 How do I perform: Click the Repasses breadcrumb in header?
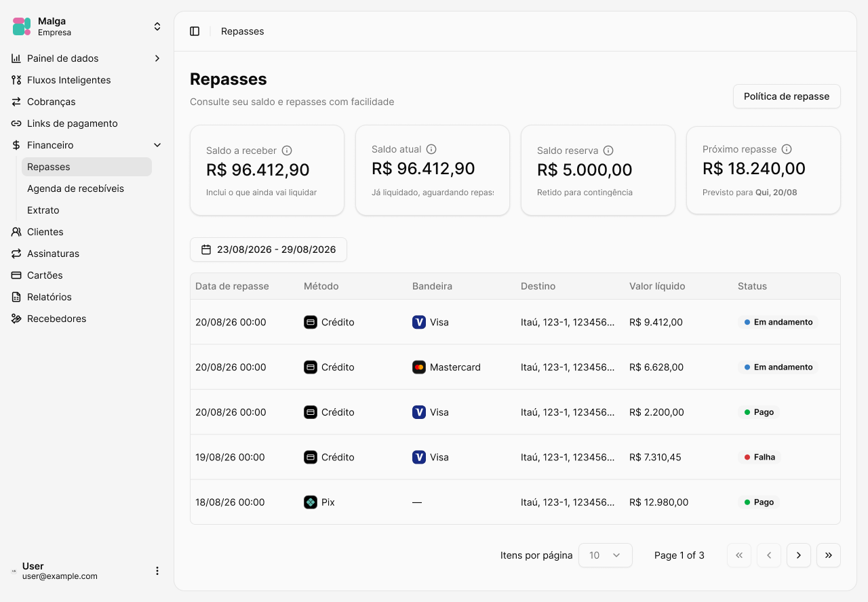(x=242, y=31)
